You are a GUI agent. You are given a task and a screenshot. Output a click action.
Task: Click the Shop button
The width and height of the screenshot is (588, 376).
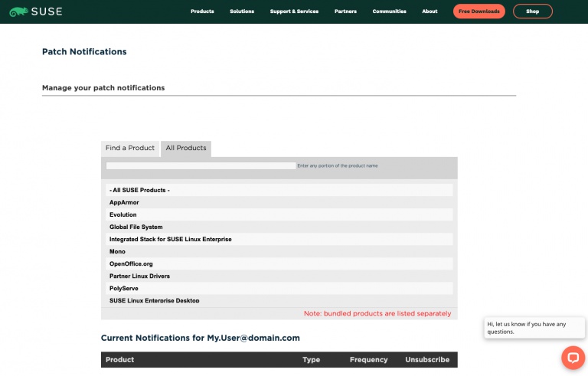(532, 11)
